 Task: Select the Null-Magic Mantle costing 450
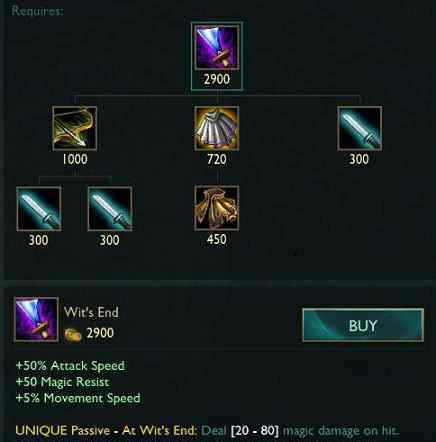tap(217, 208)
